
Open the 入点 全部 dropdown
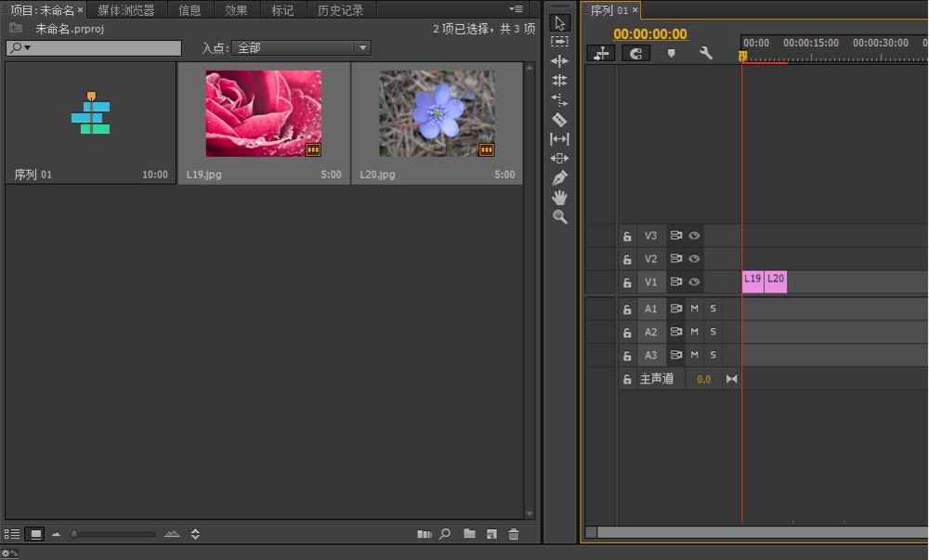point(301,48)
